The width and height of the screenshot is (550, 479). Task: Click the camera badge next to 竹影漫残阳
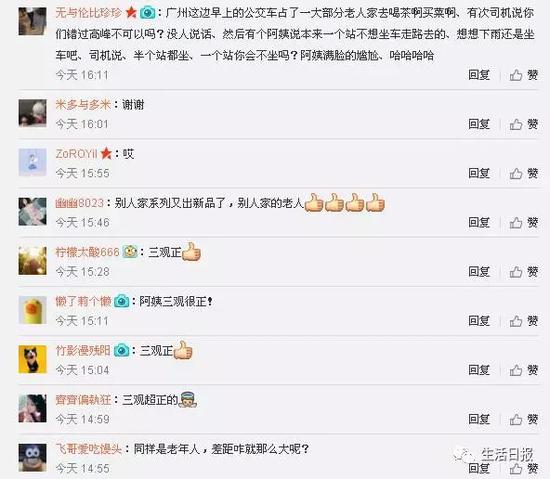pos(122,350)
